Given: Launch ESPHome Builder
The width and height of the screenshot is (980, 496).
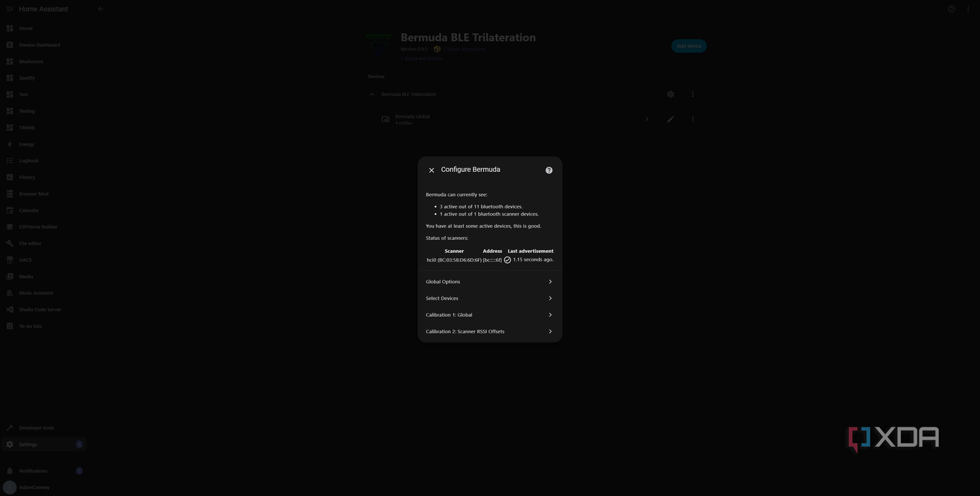Looking at the screenshot, I should pos(43,227).
